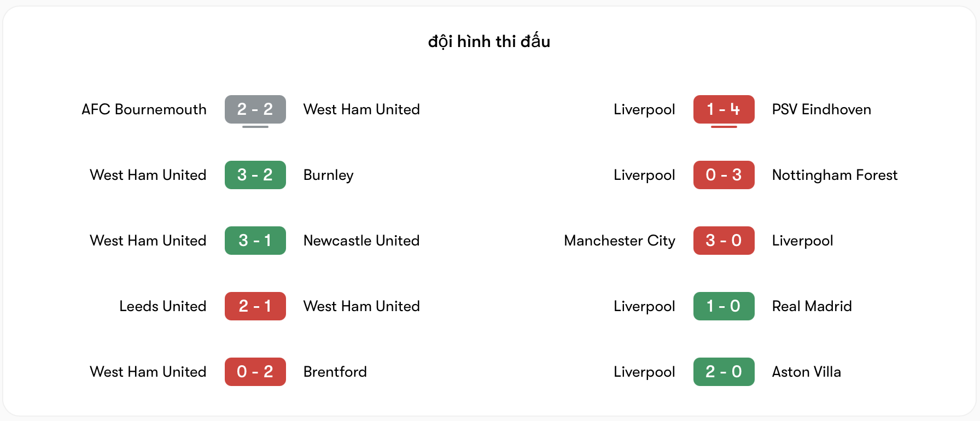
Task: Click the red 3 - 0 badge for Manchester City match
Action: tap(724, 240)
